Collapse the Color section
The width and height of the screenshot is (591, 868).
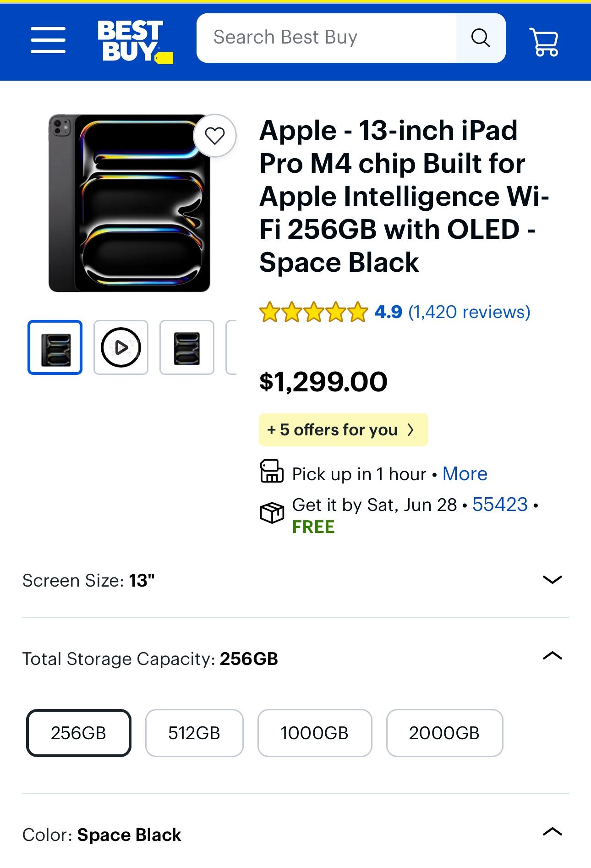(x=552, y=831)
